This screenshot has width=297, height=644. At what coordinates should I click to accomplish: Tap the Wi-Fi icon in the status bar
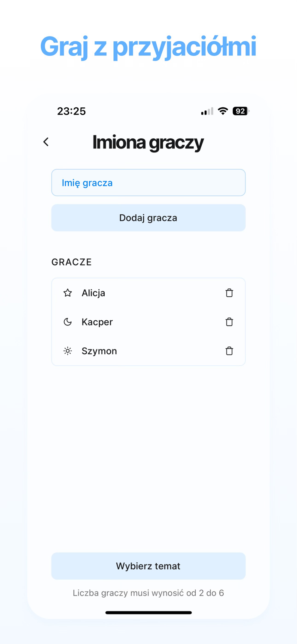point(222,111)
